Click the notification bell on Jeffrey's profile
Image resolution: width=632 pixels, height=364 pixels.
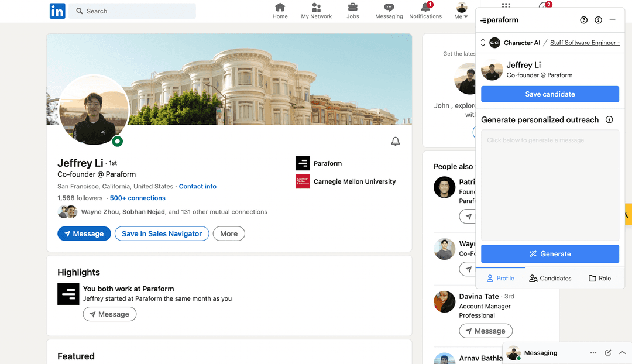395,141
